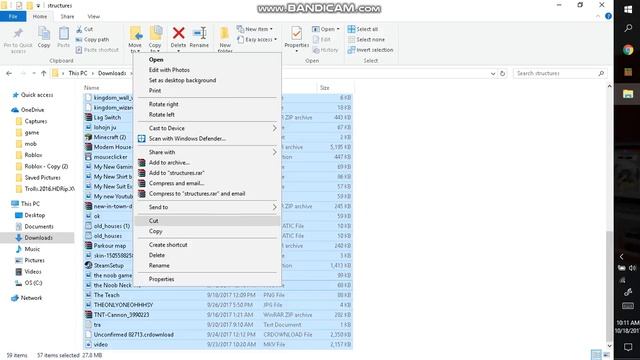This screenshot has width=640, height=360.
Task: Click the Back navigation arrow
Action: coord(9,73)
